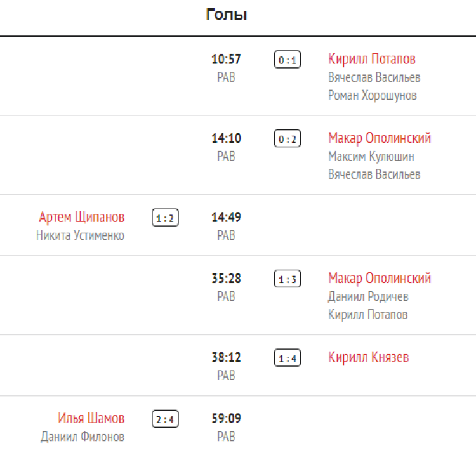
Task: Open assistant Даниил Филонов
Action: coord(83,437)
